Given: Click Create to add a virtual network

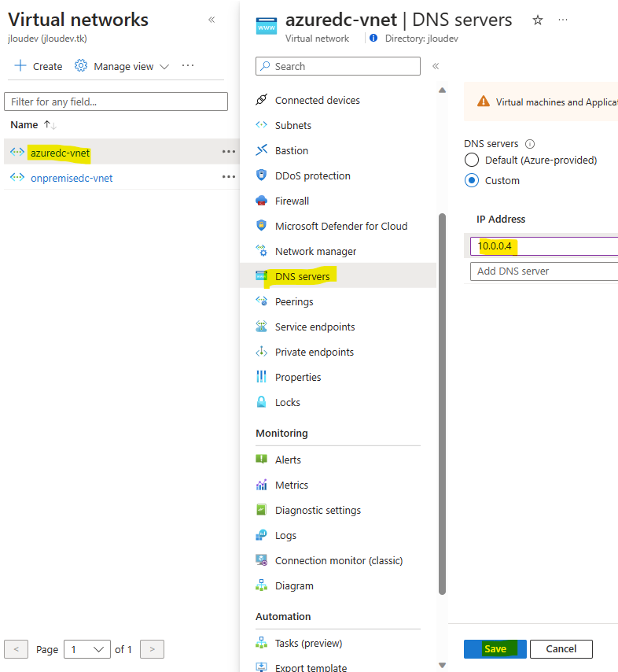Looking at the screenshot, I should (38, 66).
